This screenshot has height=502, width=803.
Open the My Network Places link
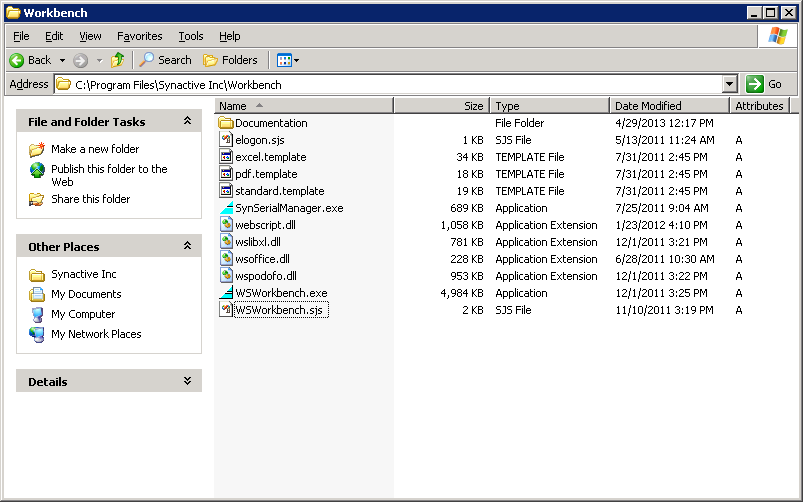[96, 334]
